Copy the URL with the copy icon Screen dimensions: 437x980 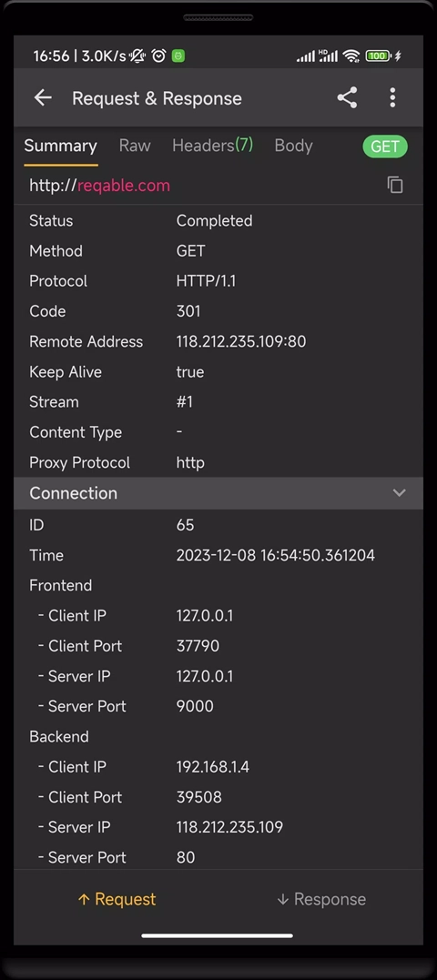(x=395, y=185)
